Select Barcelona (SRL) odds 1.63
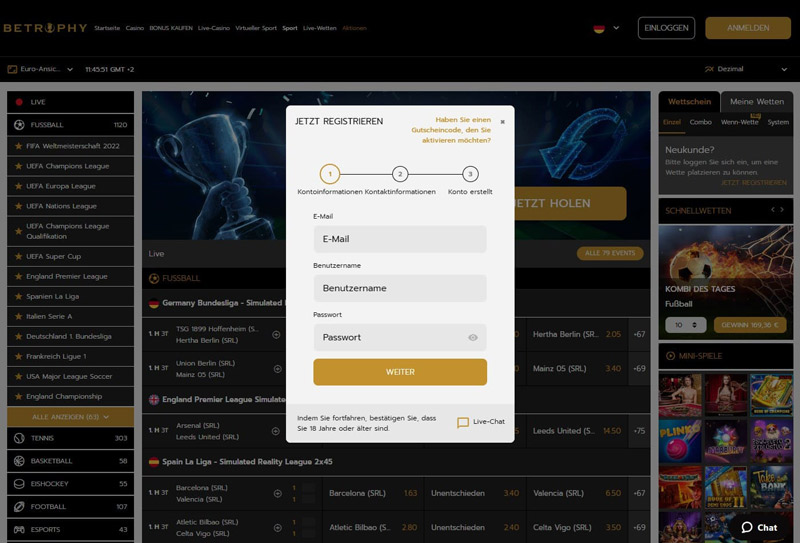Viewport: 800px width, 543px height. (410, 493)
